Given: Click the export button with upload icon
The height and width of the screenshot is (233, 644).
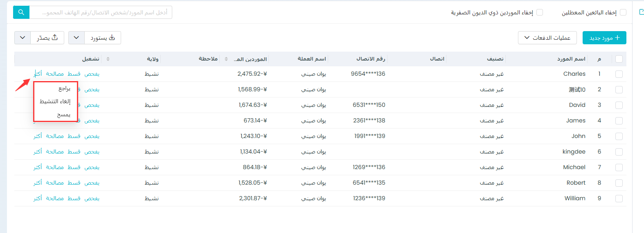Looking at the screenshot, I should tap(47, 38).
